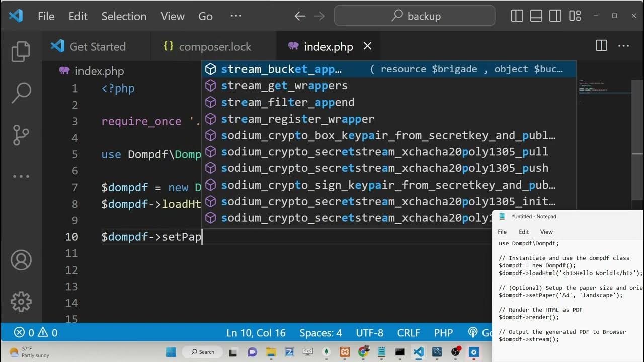Toggle the bottom Panel layout button
Viewport: 644px width, 362px height.
pyautogui.click(x=536, y=16)
